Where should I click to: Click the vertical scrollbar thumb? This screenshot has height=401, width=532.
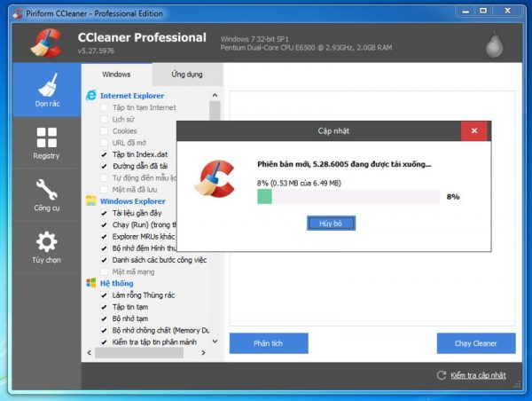pyautogui.click(x=215, y=111)
